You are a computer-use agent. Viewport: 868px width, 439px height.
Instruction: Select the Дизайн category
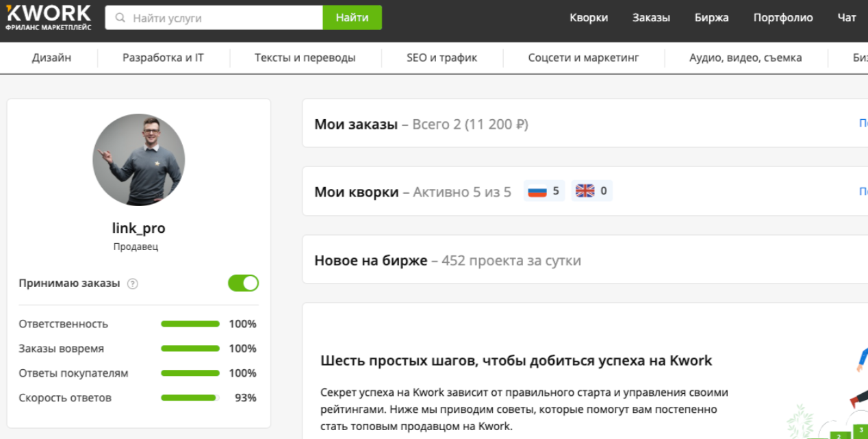pos(51,58)
